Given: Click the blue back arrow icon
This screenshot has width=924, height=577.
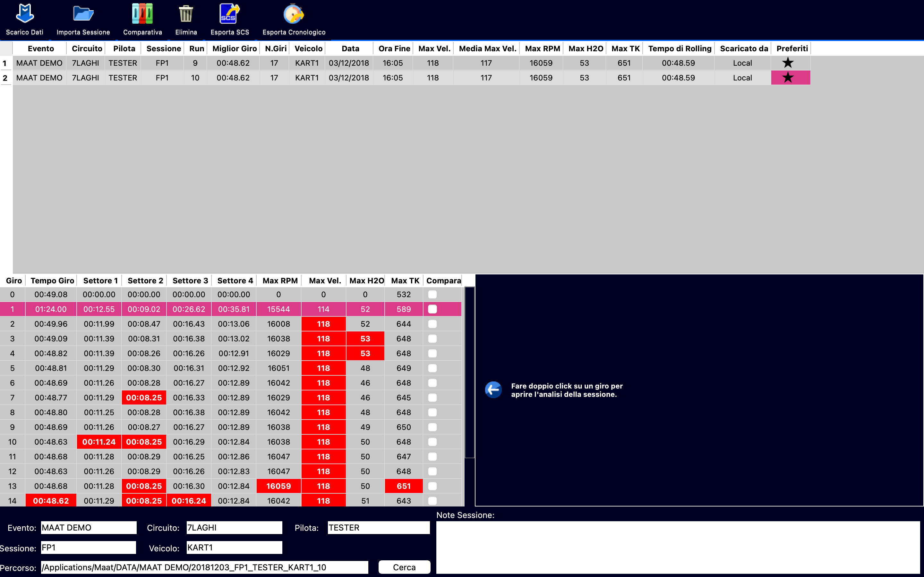Looking at the screenshot, I should (x=493, y=389).
